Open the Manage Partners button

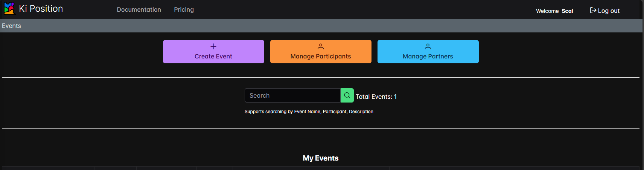tap(428, 52)
